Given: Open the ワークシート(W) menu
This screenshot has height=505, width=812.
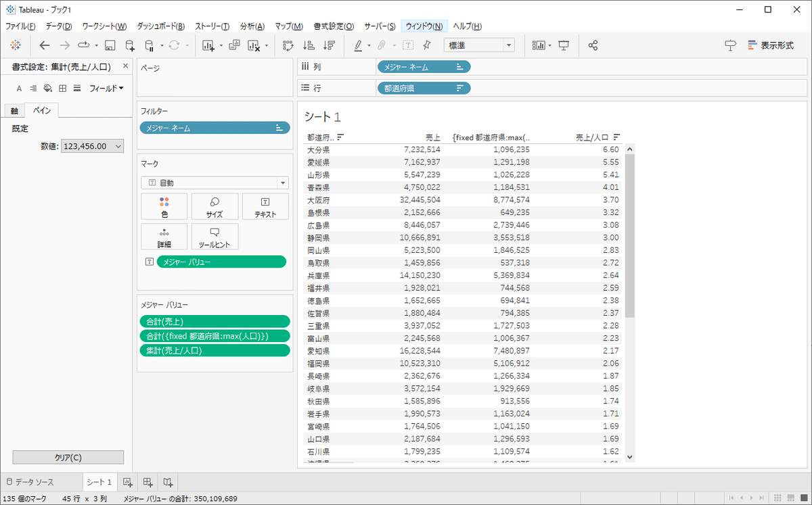Looking at the screenshot, I should [104, 26].
